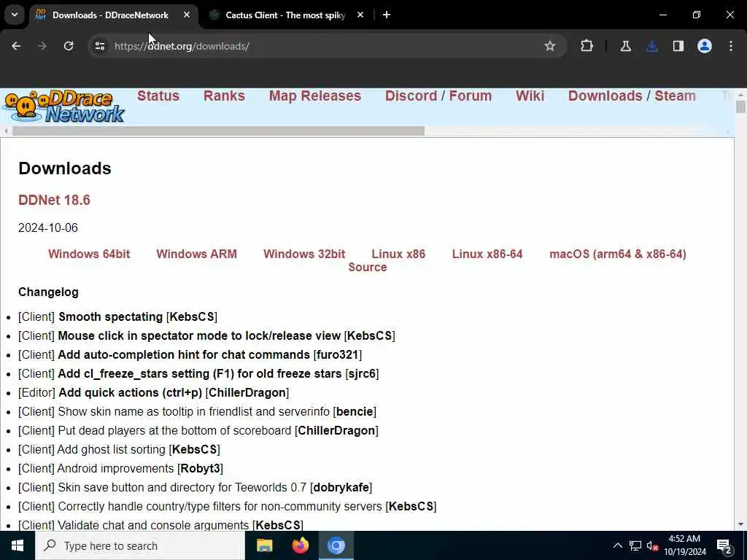The image size is (747, 560).
Task: Click the Add quick actions (ctrl+p) entry
Action: (153, 393)
